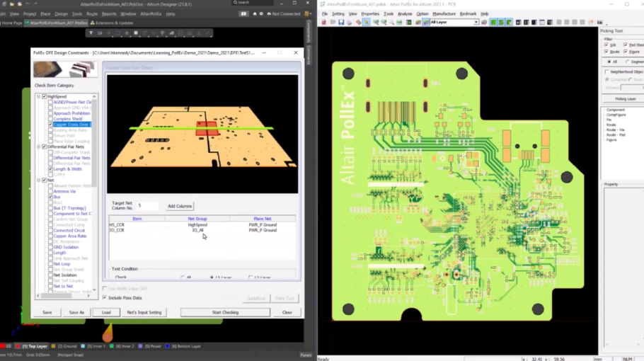The width and height of the screenshot is (644, 361).
Task: Collapse the HighSpeed tree node
Action: point(39,96)
